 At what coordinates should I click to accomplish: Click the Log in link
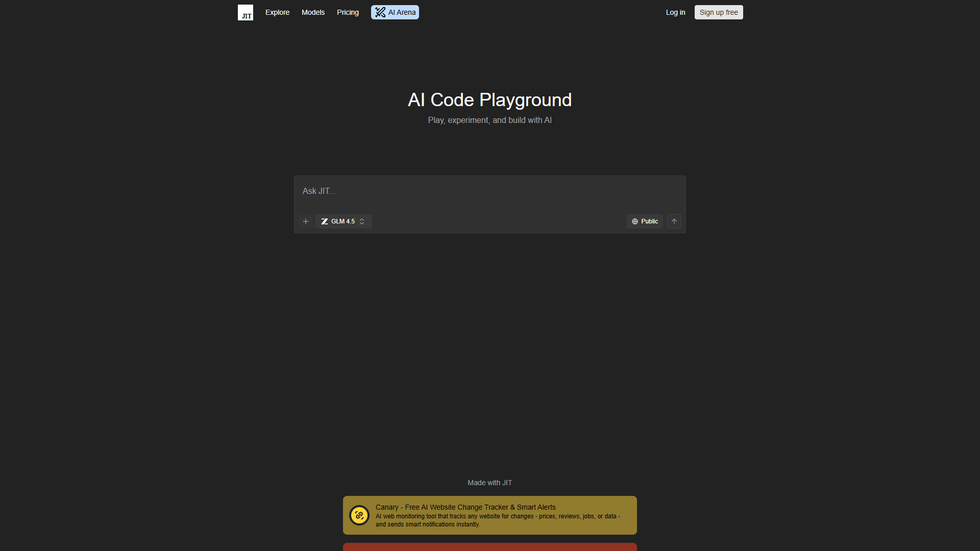pyautogui.click(x=675, y=12)
